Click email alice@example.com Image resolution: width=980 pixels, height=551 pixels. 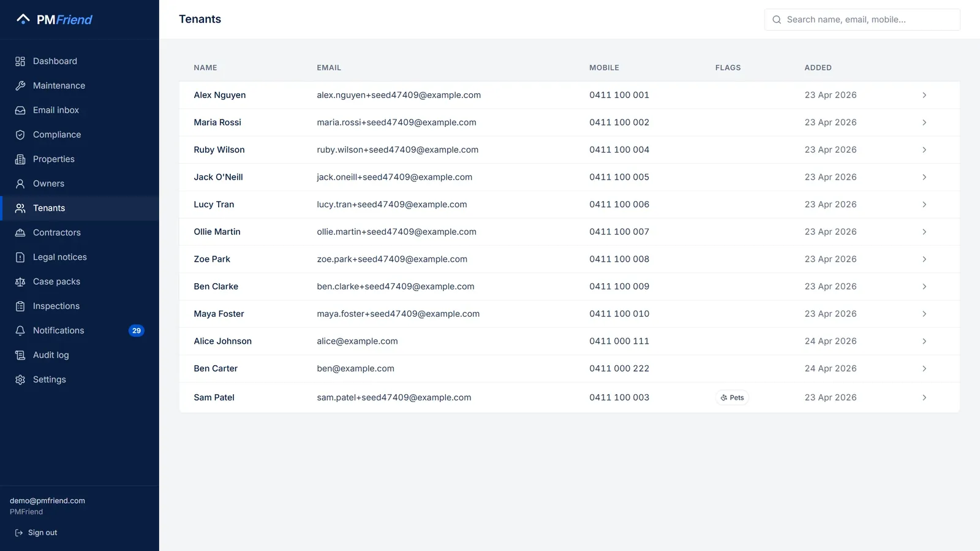[357, 341]
